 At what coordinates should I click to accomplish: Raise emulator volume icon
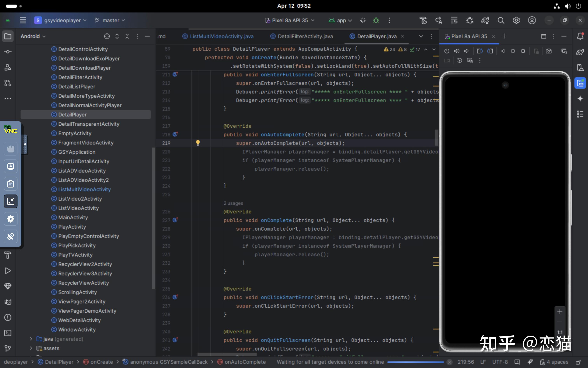pyautogui.click(x=457, y=51)
